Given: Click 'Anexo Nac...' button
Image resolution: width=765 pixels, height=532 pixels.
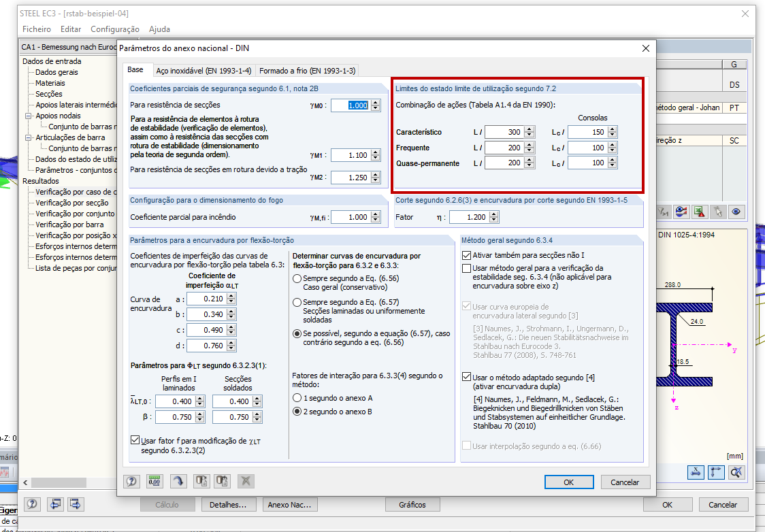Looking at the screenshot, I should 289,505.
